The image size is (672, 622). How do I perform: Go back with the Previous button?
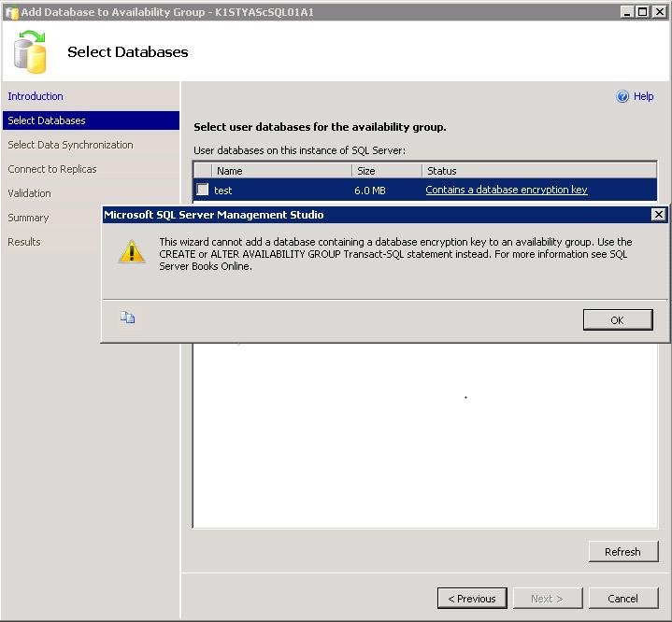point(472,599)
